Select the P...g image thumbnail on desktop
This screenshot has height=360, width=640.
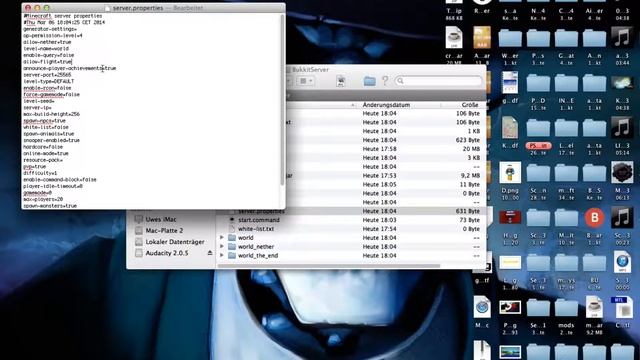[x=510, y=308]
